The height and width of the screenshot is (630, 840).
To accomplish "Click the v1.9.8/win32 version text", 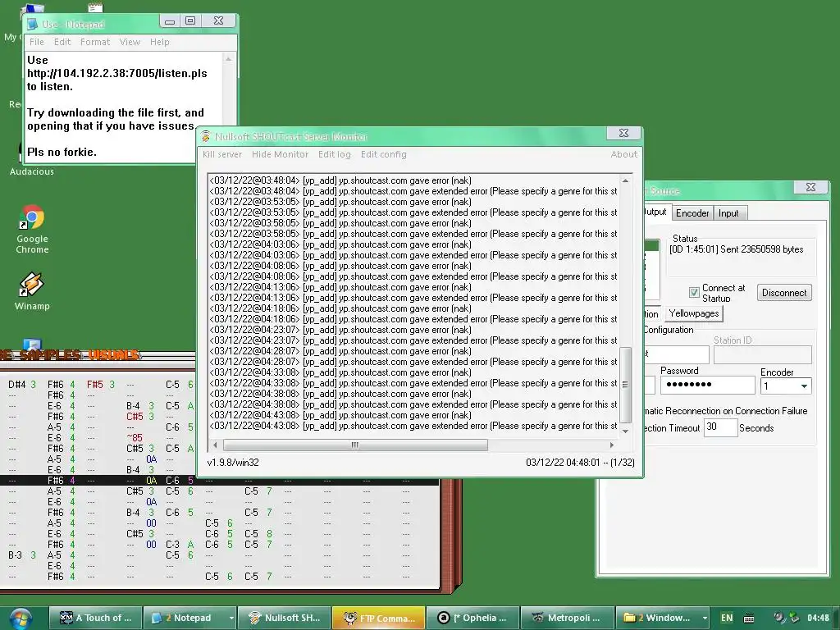I will point(233,463).
